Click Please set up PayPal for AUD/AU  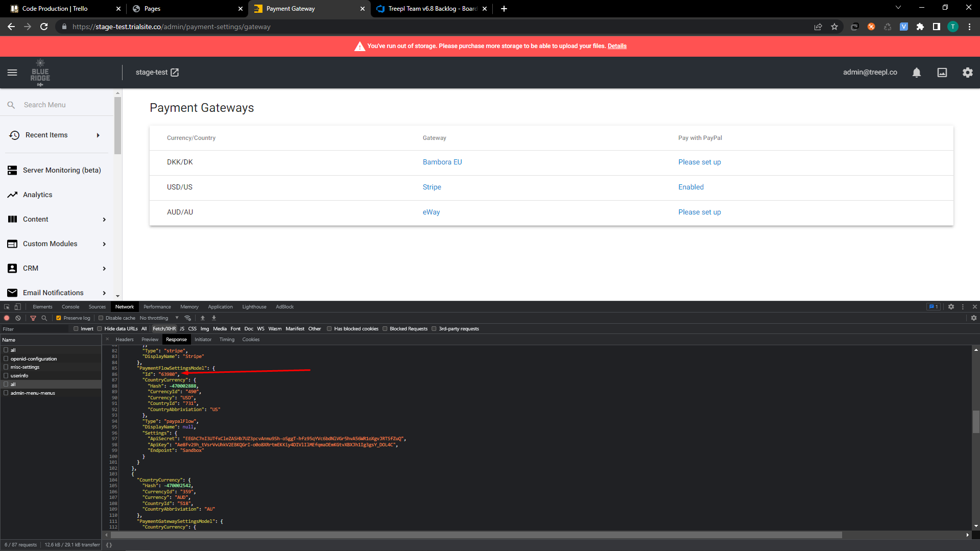click(700, 212)
